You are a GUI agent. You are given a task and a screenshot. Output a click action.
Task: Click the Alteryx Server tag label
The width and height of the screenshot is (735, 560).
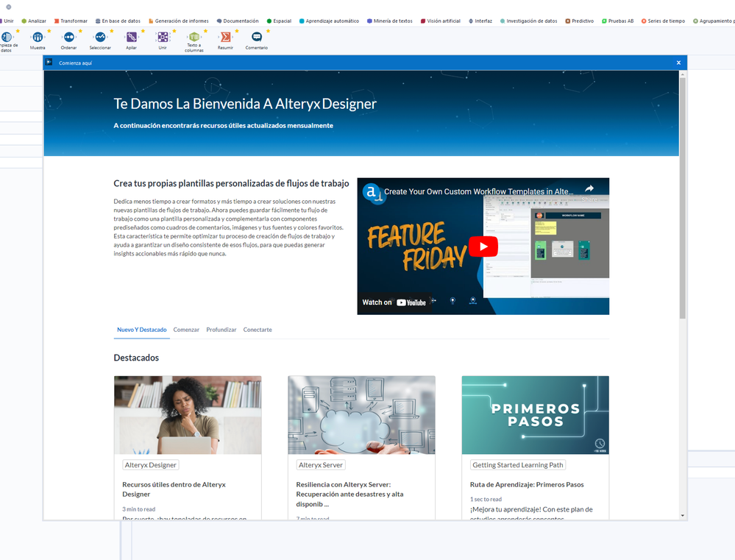321,465
